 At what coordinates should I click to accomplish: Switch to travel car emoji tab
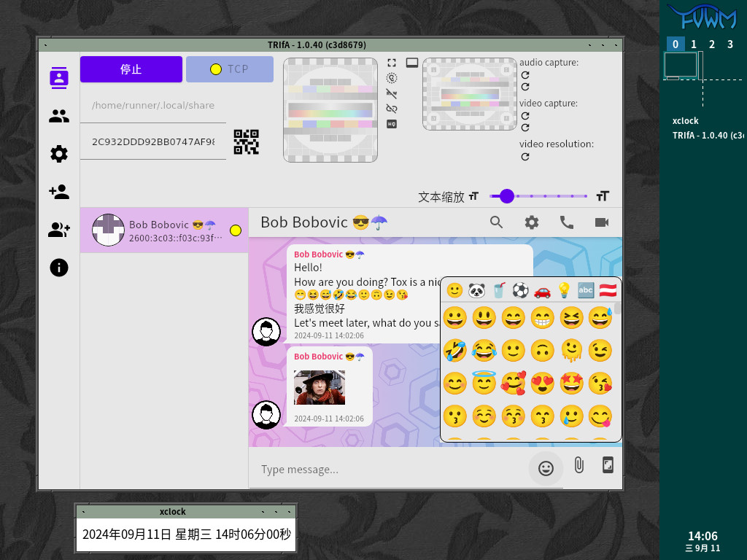542,291
